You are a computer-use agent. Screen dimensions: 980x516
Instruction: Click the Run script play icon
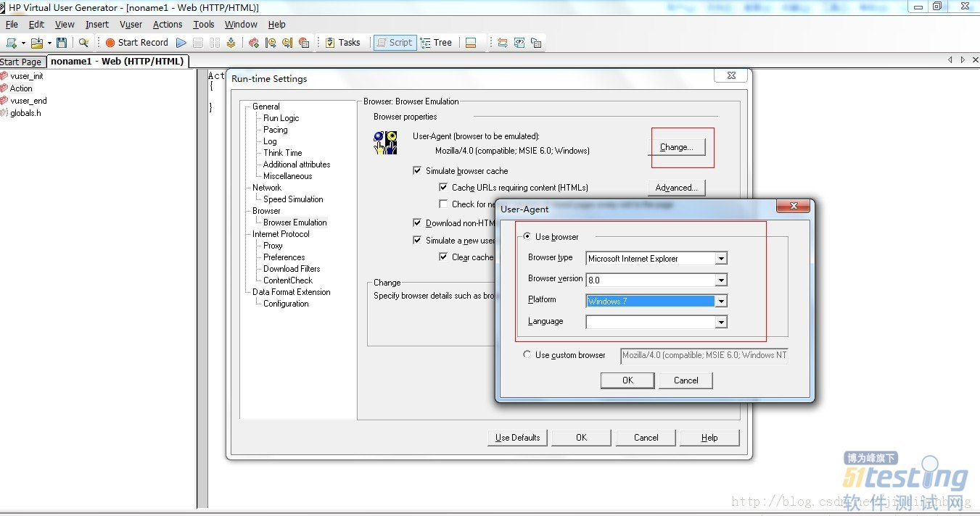click(181, 43)
